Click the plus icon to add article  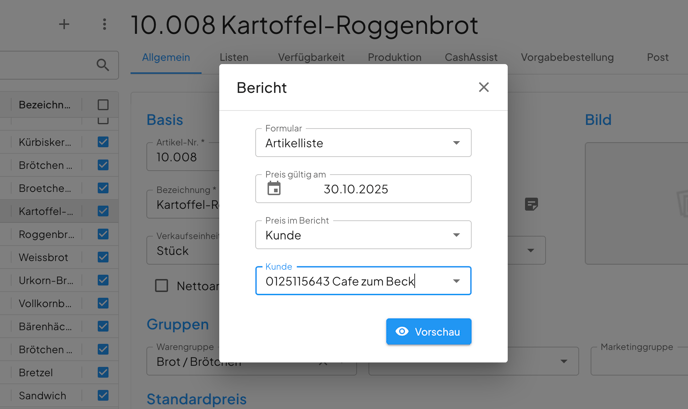(x=64, y=24)
